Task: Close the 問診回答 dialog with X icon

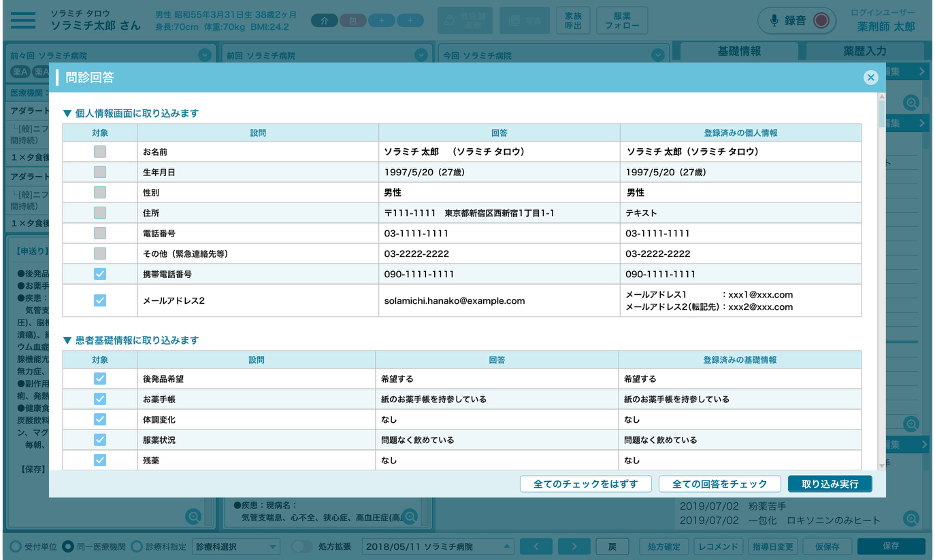Action: 870,77
